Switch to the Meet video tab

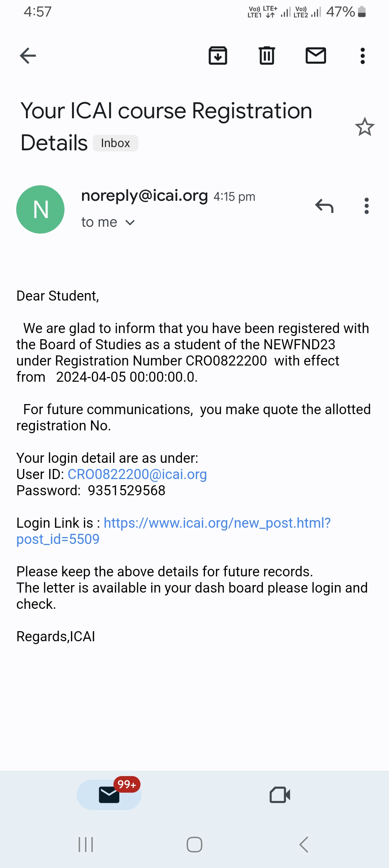tap(280, 795)
